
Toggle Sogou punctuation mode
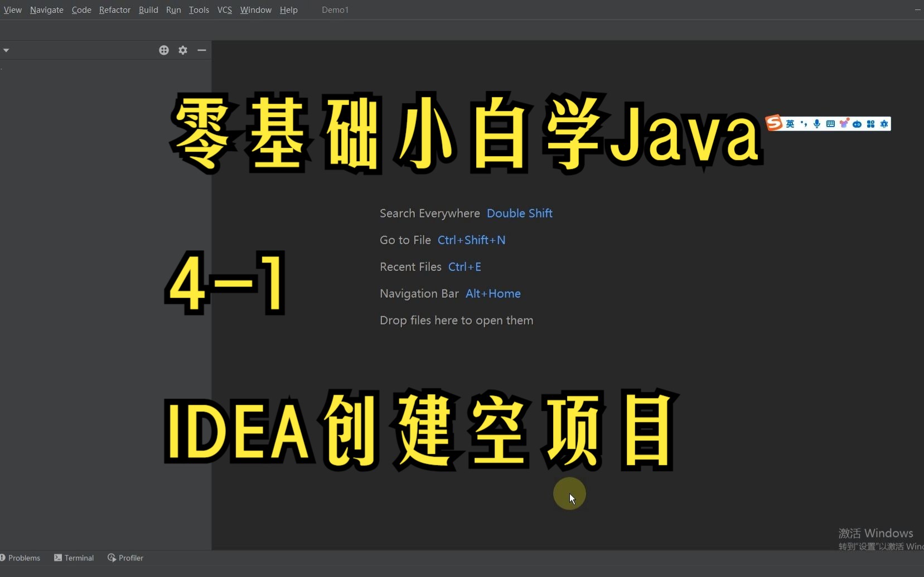(x=804, y=124)
